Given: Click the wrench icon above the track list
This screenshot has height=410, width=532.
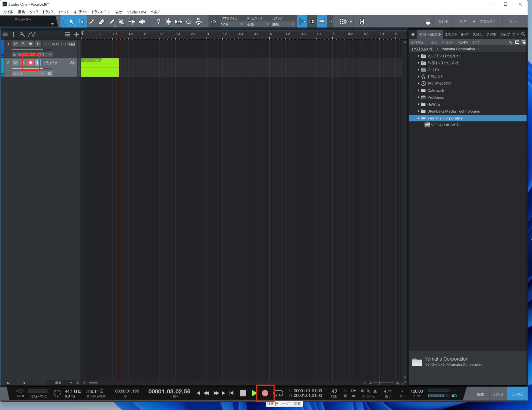Looking at the screenshot, I should click(x=22, y=34).
